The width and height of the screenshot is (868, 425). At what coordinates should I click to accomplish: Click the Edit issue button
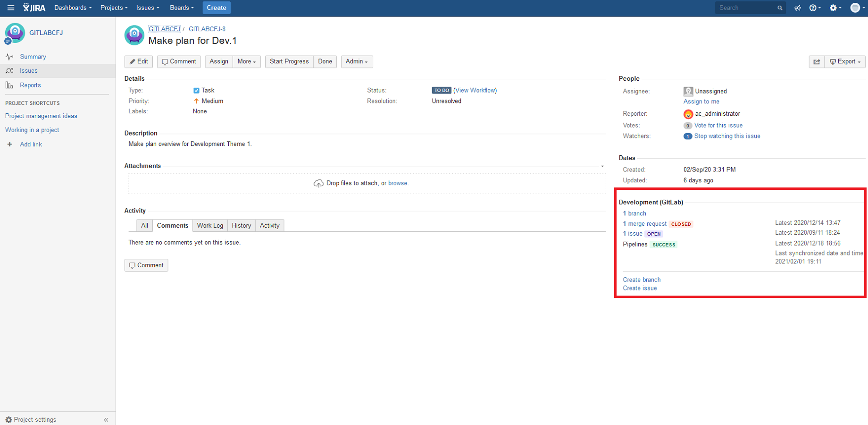(139, 62)
